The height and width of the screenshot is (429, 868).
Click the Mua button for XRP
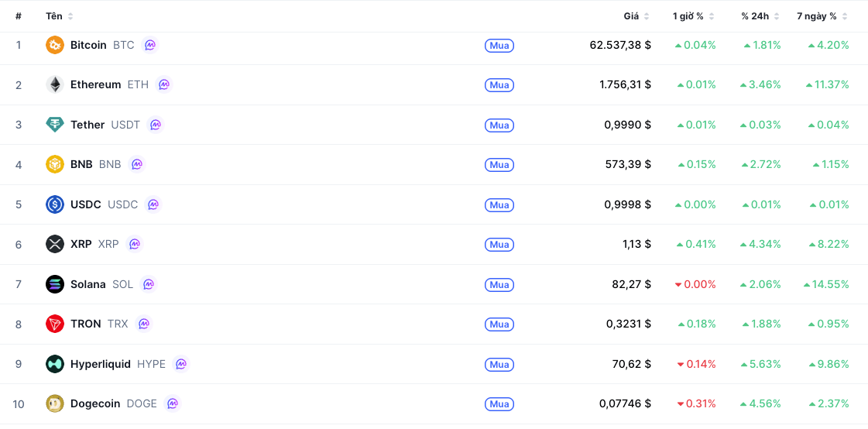(499, 245)
